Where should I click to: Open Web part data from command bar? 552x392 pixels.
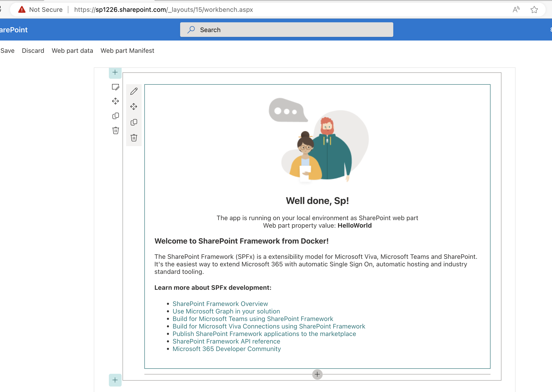72,51
